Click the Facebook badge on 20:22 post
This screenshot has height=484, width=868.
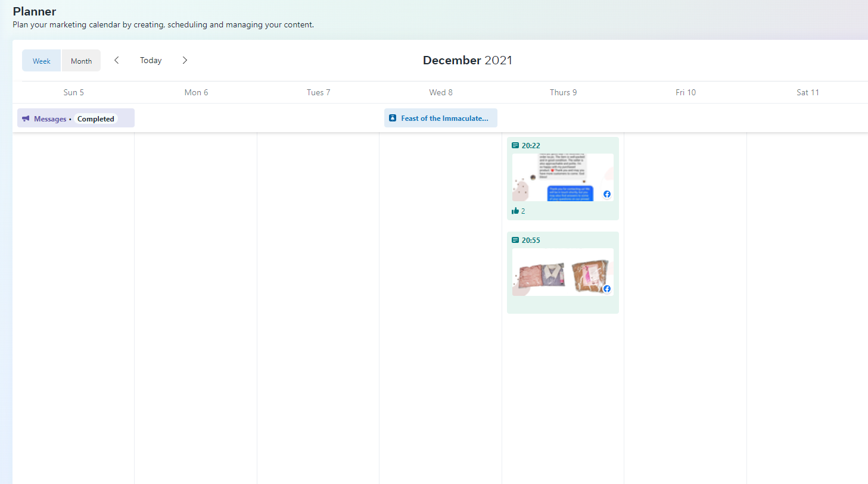point(607,194)
